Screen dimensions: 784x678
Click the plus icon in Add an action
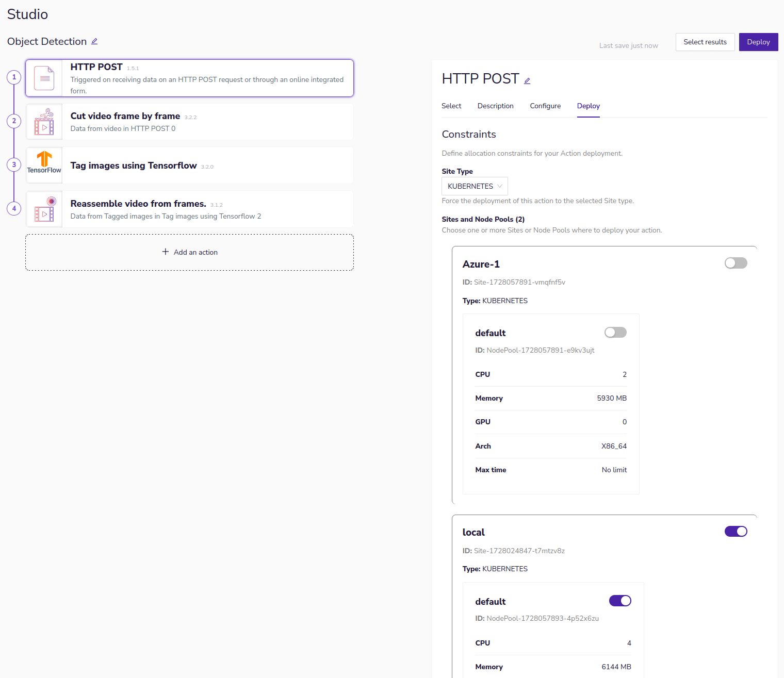tap(166, 252)
